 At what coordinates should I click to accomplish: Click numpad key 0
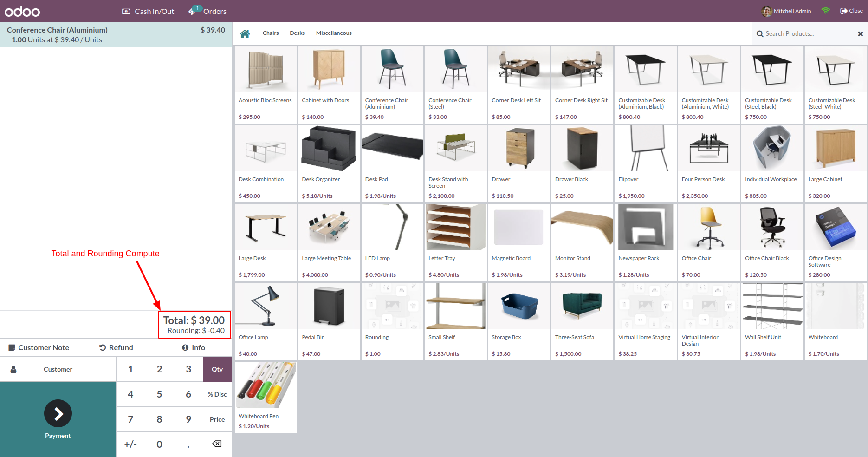pos(159,444)
